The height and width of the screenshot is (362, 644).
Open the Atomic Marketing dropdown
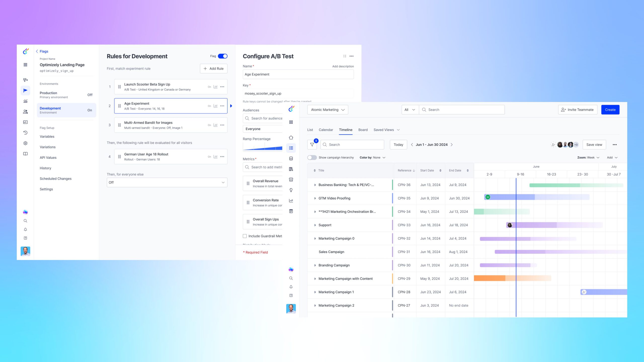pyautogui.click(x=328, y=110)
